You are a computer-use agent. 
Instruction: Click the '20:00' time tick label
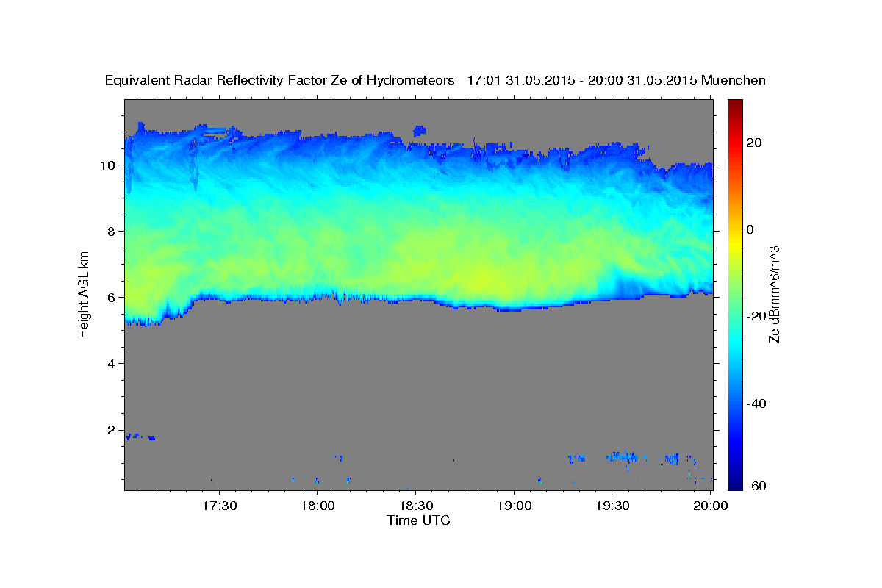point(710,506)
